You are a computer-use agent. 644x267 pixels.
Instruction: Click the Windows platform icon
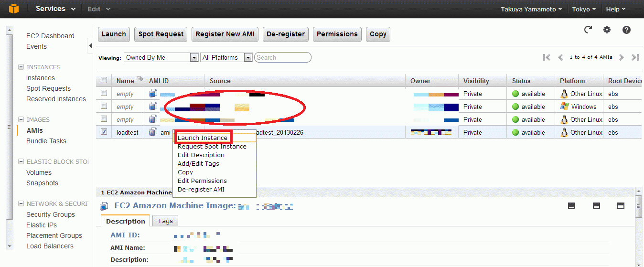pos(564,107)
